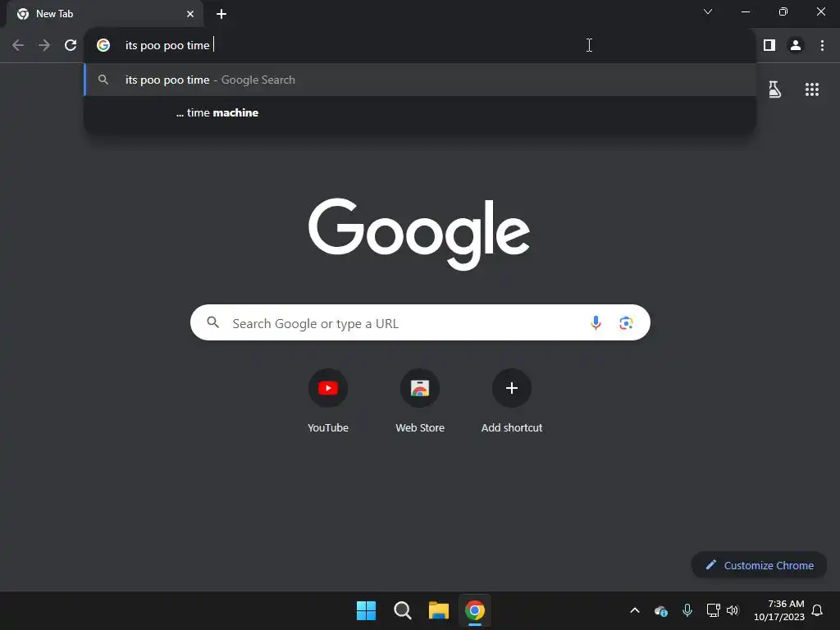Viewport: 840px width, 630px height.
Task: Open the volume tray icon
Action: (x=733, y=610)
